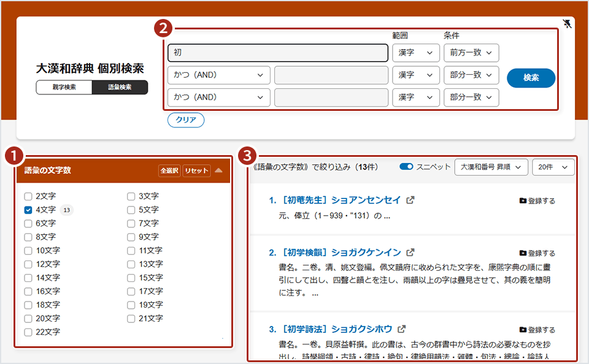589x364 pixels.
Task: Open the 前方一致 condition dropdown
Action: click(x=471, y=53)
